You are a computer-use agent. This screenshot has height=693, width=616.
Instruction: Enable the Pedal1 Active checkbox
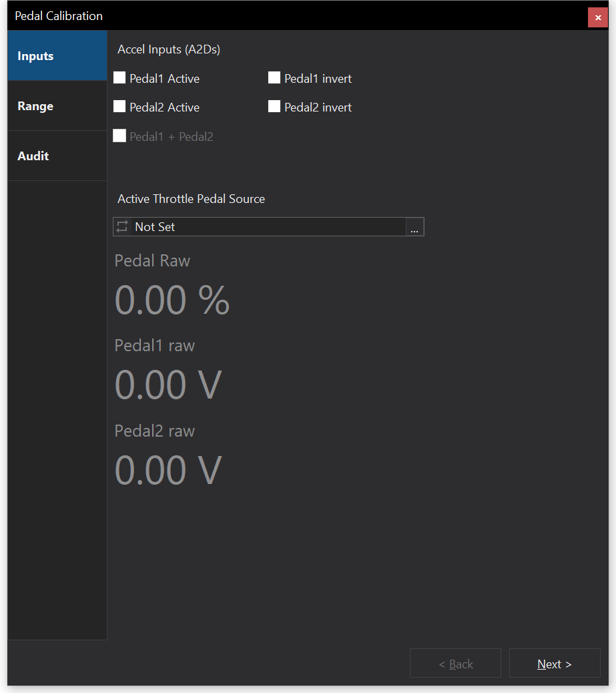120,78
